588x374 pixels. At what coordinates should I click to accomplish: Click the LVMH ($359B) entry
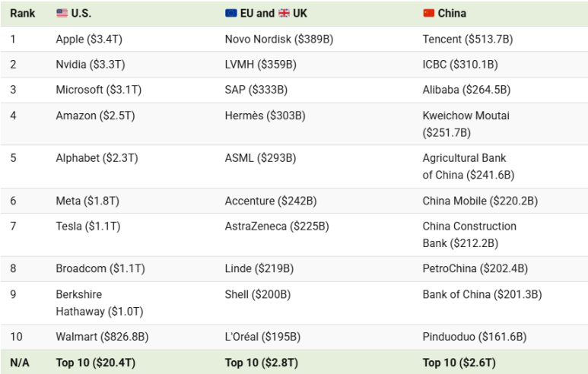(261, 65)
